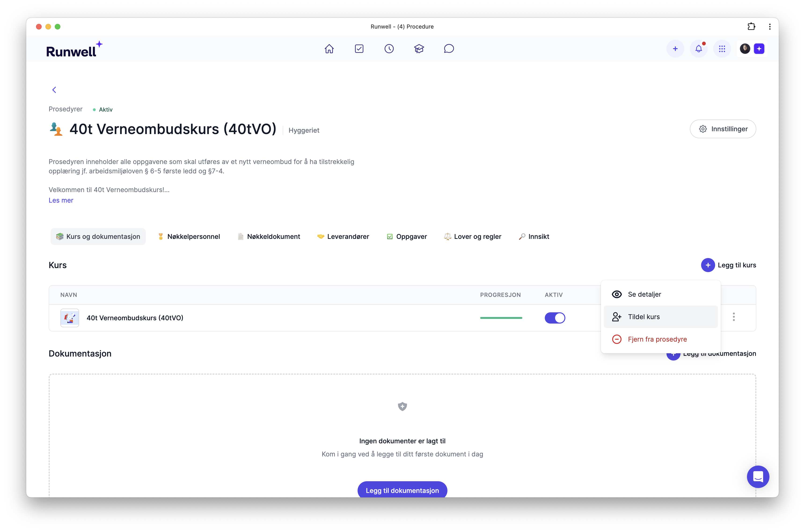Toggle the Aktiv switch for 40t Verneombudskurs
The height and width of the screenshot is (532, 805).
click(x=555, y=318)
